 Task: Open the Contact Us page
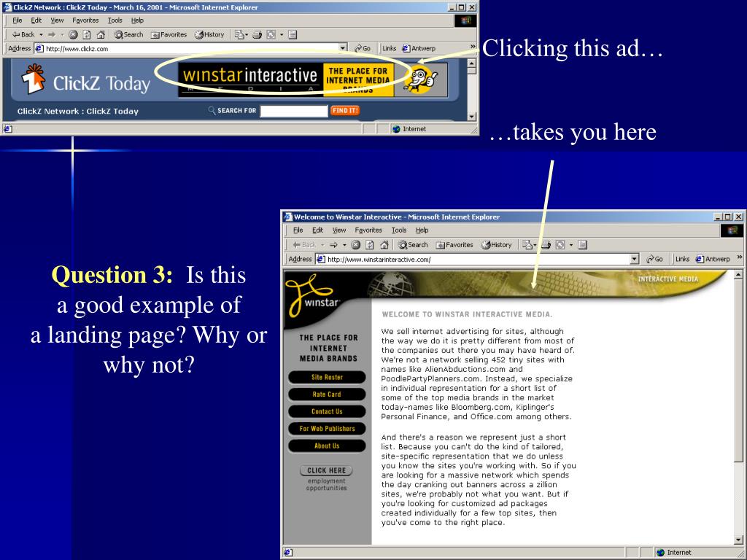pyautogui.click(x=327, y=411)
